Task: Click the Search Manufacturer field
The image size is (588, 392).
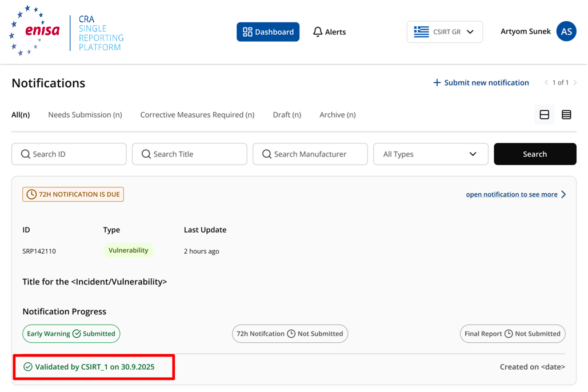Action: pos(310,154)
